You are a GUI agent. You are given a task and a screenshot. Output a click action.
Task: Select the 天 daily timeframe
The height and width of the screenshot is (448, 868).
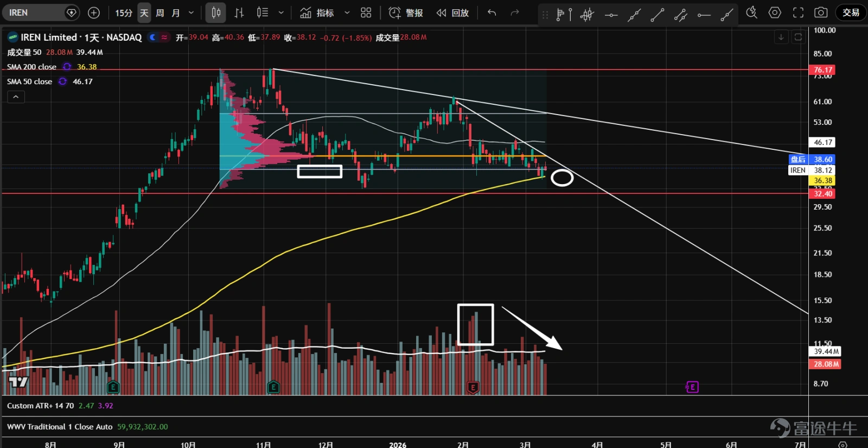(144, 12)
